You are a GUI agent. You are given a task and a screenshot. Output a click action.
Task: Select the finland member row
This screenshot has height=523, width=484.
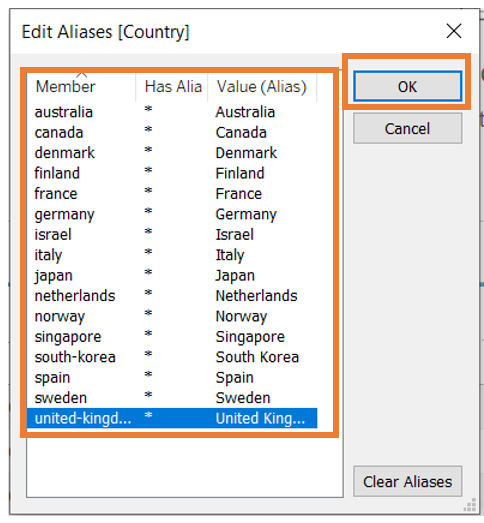pos(172,173)
